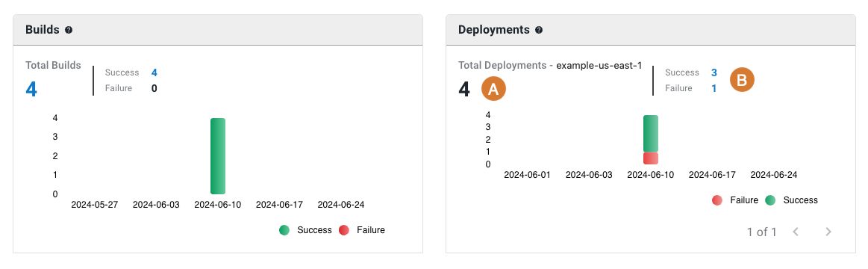Click the 2024-05-27 date label

[x=95, y=205]
